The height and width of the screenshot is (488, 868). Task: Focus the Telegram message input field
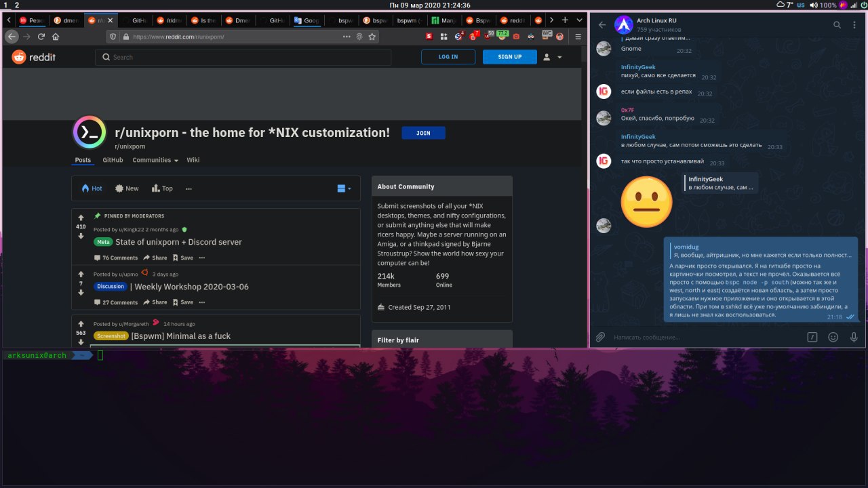coord(705,337)
